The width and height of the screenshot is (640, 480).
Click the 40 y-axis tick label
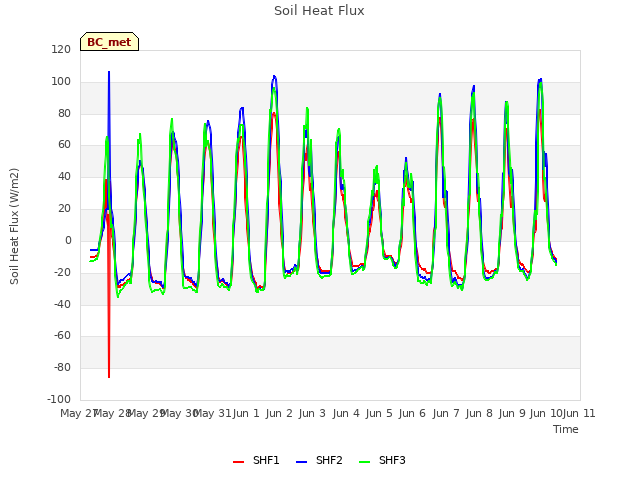pos(64,177)
